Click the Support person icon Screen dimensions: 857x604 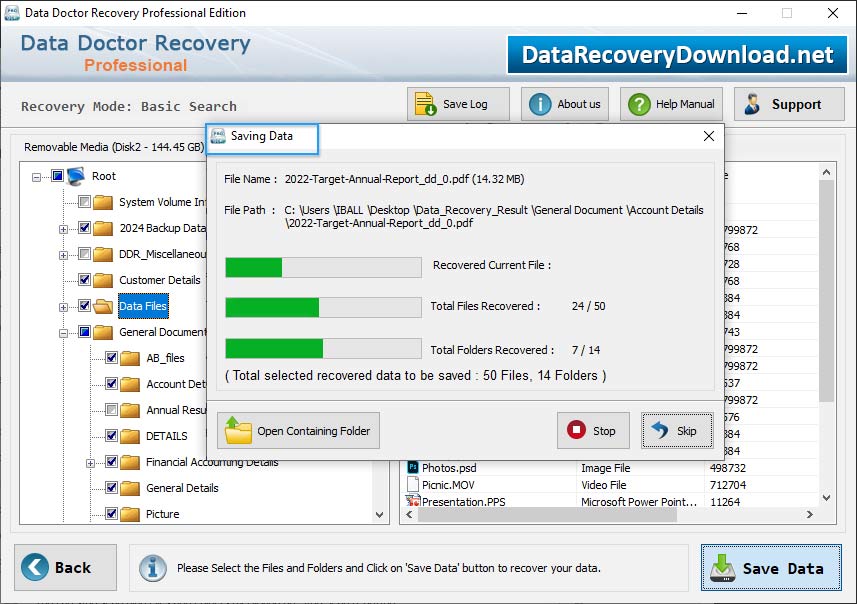[752, 104]
